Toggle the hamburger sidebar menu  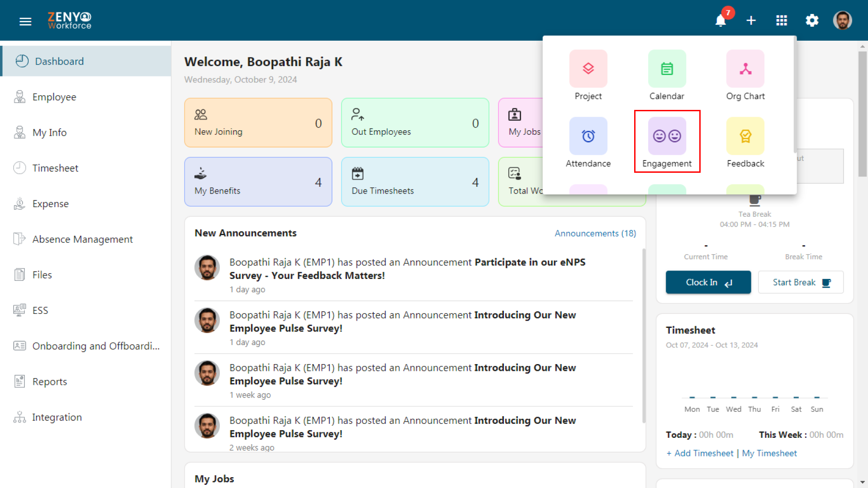25,21
